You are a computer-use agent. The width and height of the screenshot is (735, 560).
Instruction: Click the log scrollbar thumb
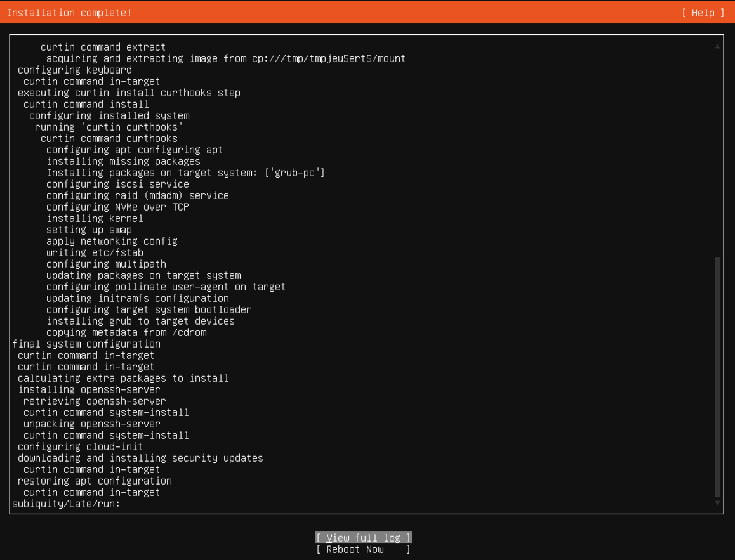717,377
